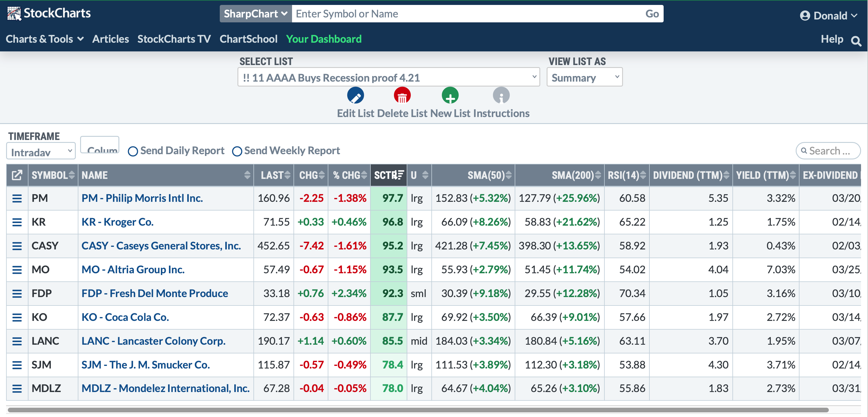The width and height of the screenshot is (868, 417).
Task: Open KO - Coca Cola Co. link
Action: tap(125, 317)
